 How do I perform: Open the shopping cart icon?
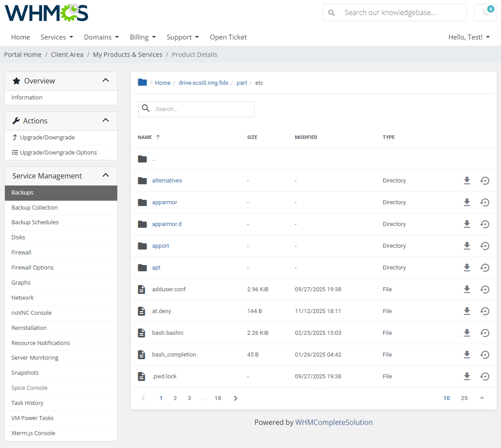485,12
